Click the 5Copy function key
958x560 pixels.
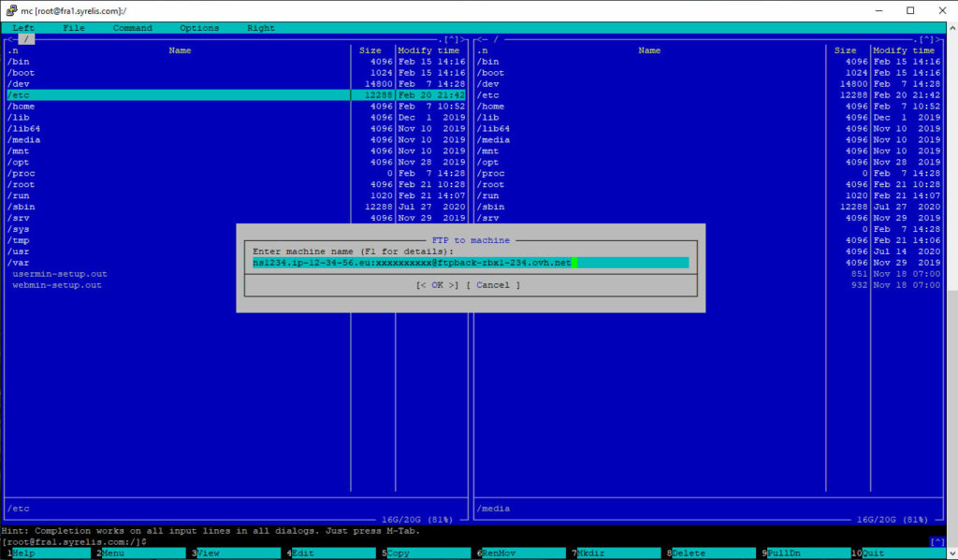coord(428,553)
